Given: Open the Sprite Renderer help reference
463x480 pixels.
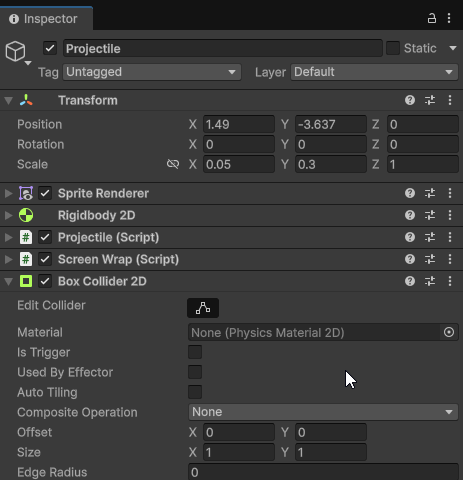Looking at the screenshot, I should [x=410, y=193].
